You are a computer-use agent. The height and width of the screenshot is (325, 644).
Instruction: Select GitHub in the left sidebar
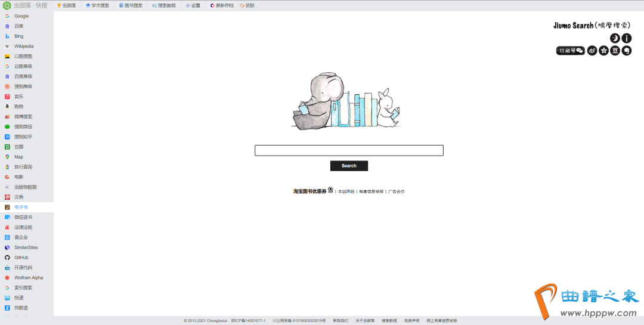21,258
